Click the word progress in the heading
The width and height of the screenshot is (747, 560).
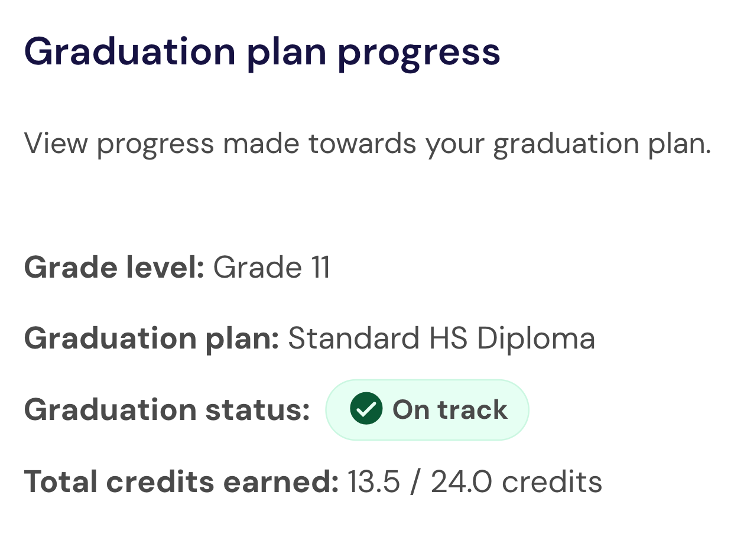(418, 52)
